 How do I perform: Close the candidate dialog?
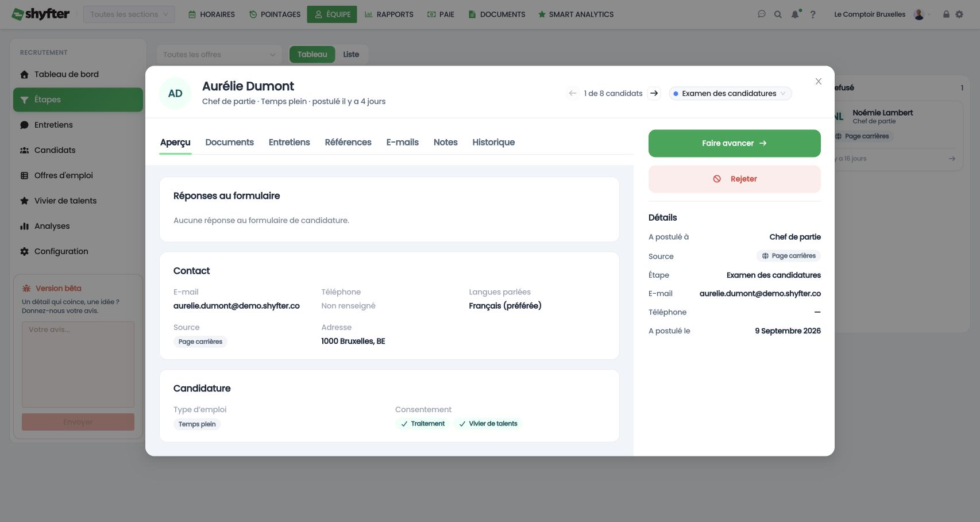point(819,82)
